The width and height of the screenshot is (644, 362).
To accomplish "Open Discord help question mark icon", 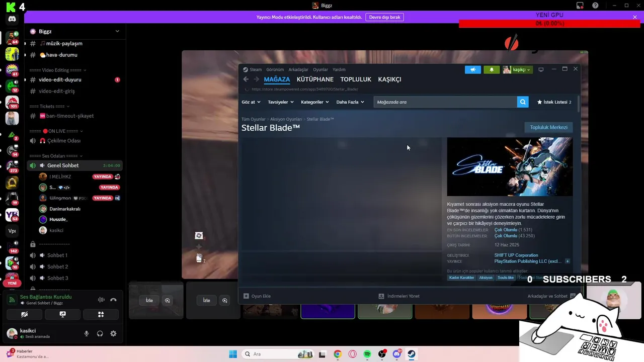I will point(595,6).
